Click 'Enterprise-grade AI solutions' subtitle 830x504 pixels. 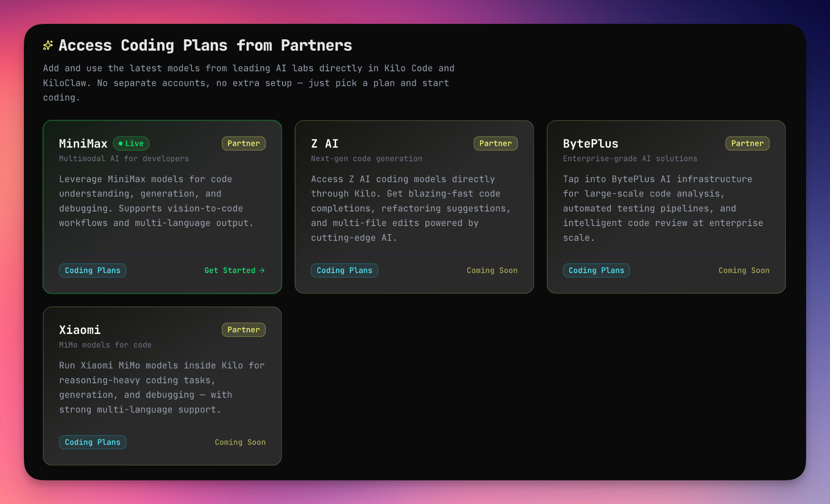click(x=630, y=158)
